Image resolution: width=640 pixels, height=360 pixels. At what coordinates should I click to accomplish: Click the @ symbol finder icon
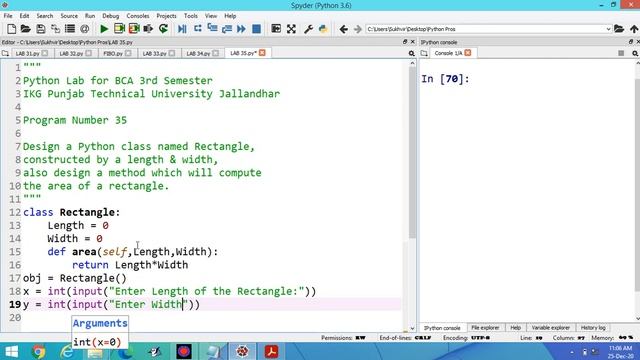pos(84,29)
